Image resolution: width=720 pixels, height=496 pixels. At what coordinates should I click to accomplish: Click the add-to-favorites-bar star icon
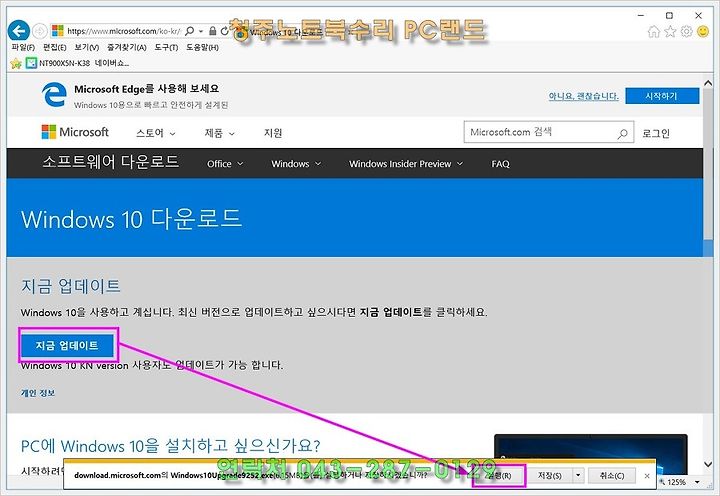pos(16,63)
